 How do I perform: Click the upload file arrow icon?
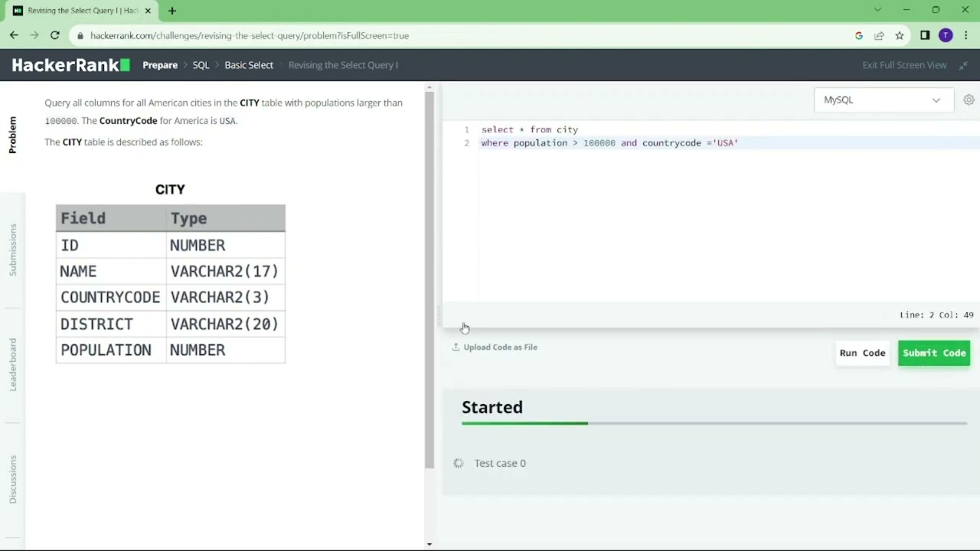click(456, 347)
